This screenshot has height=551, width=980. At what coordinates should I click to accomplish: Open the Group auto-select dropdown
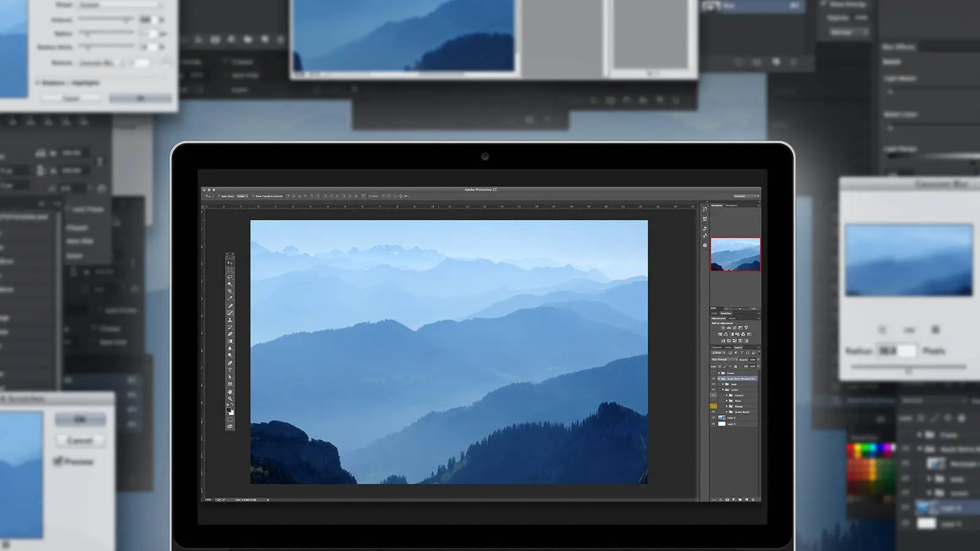[243, 196]
